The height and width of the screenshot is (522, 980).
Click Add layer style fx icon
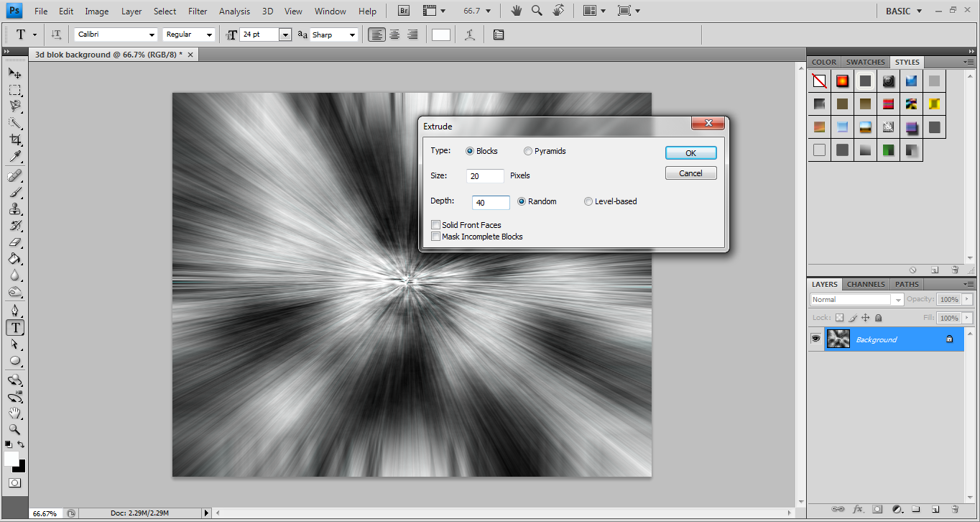click(x=857, y=509)
